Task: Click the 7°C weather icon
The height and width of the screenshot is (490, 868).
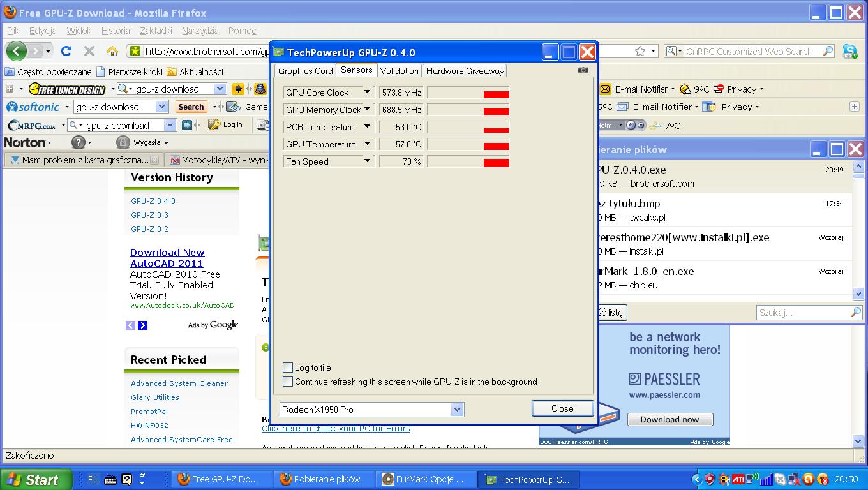Action: pyautogui.click(x=655, y=125)
